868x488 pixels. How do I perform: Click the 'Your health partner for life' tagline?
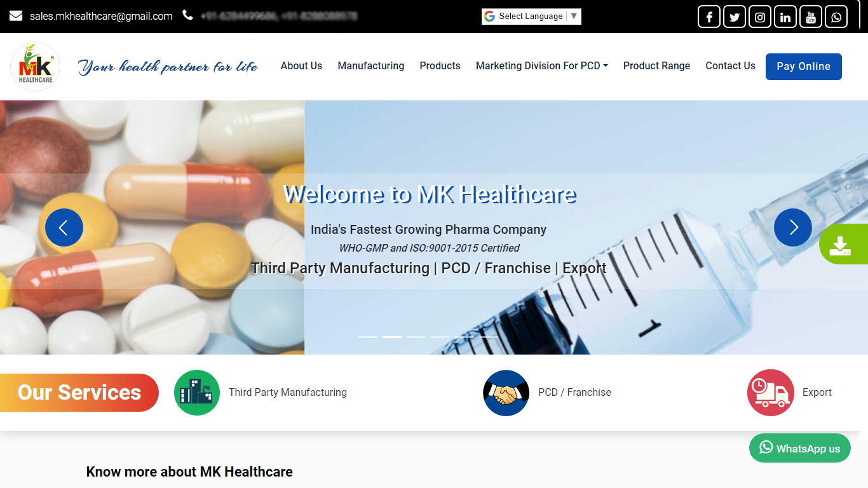point(168,67)
